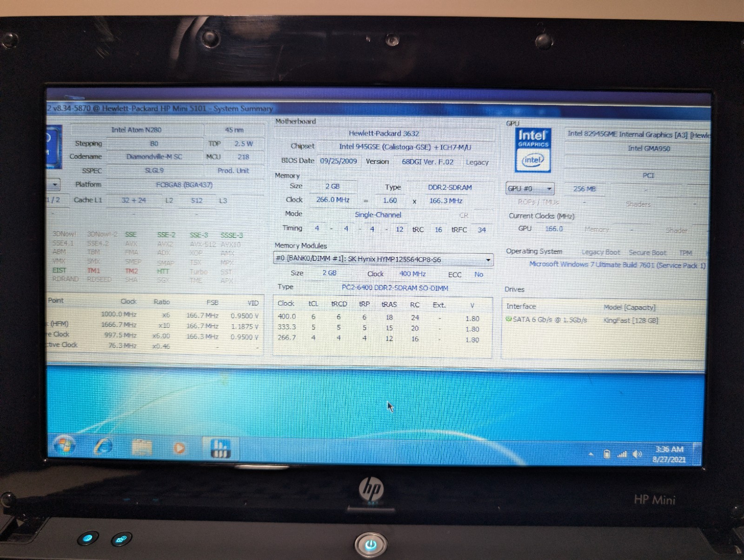Click the battery tray icon
The height and width of the screenshot is (560, 744).
pyautogui.click(x=606, y=454)
